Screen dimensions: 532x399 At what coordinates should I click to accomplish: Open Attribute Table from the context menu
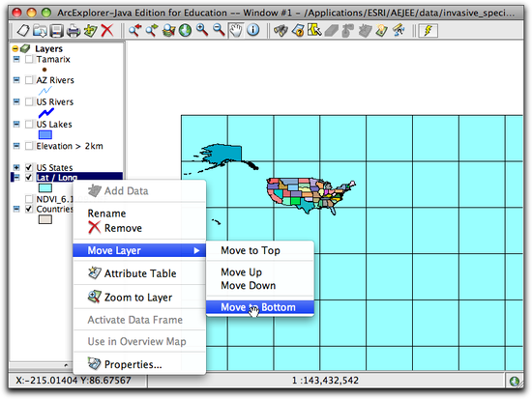click(x=139, y=273)
